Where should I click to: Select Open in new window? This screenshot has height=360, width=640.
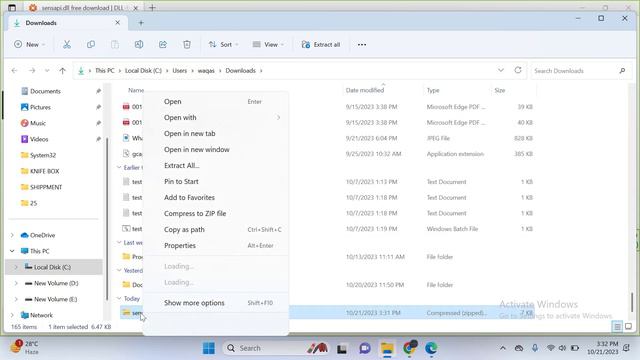tap(216, 149)
